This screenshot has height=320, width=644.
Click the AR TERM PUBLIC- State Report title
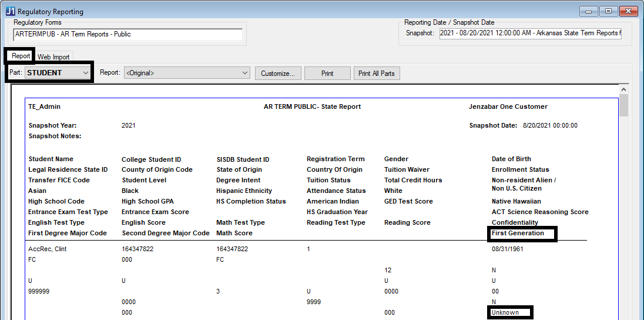tap(312, 106)
